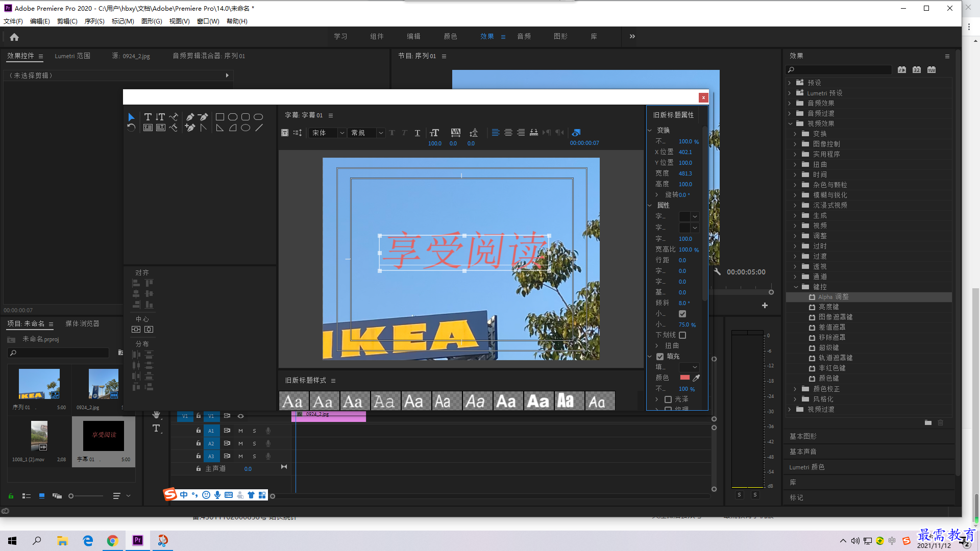Open the Lumetri 颜色 panel
This screenshot has width=980, height=551.
(x=806, y=467)
